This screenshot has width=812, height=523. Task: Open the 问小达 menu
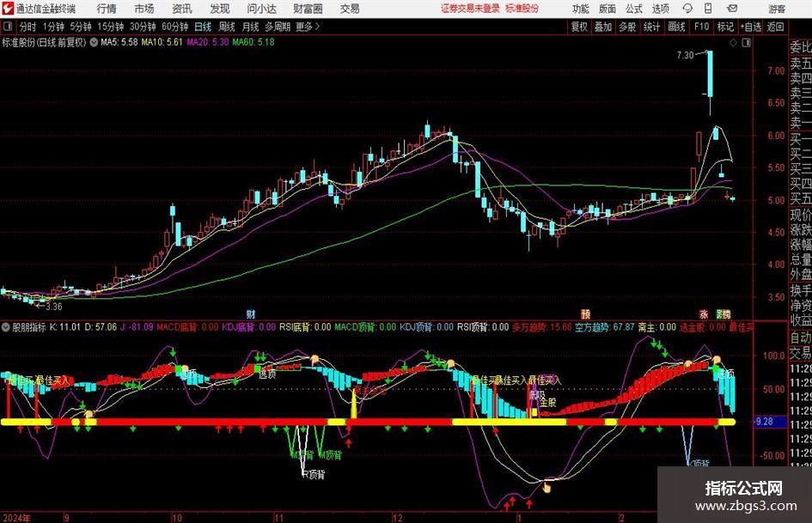(x=261, y=9)
